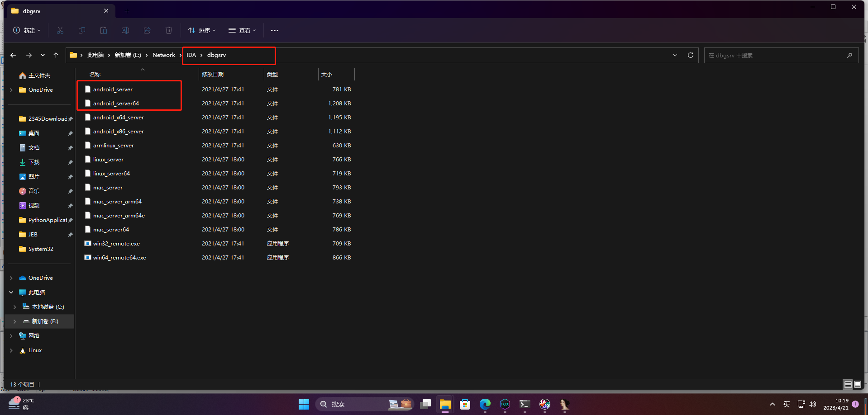This screenshot has height=415, width=868.
Task: Click the search magnifier icon
Action: coord(849,55)
